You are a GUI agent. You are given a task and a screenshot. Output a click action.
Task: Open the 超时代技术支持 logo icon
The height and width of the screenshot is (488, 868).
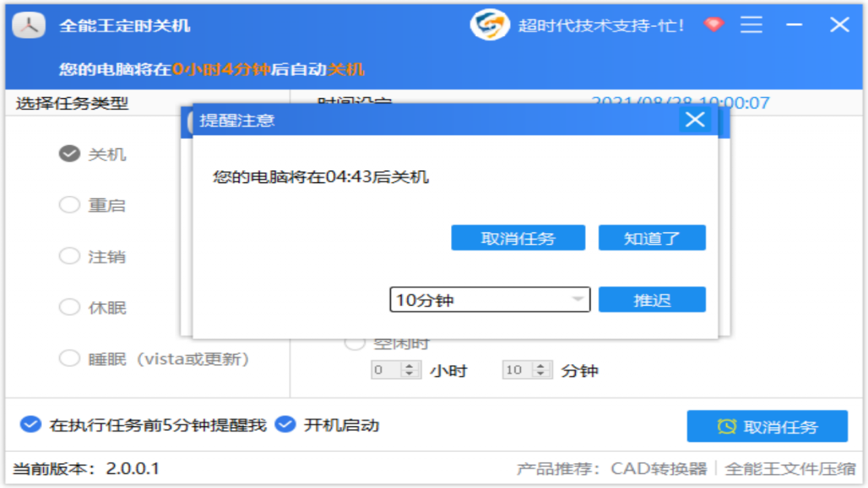[x=490, y=24]
